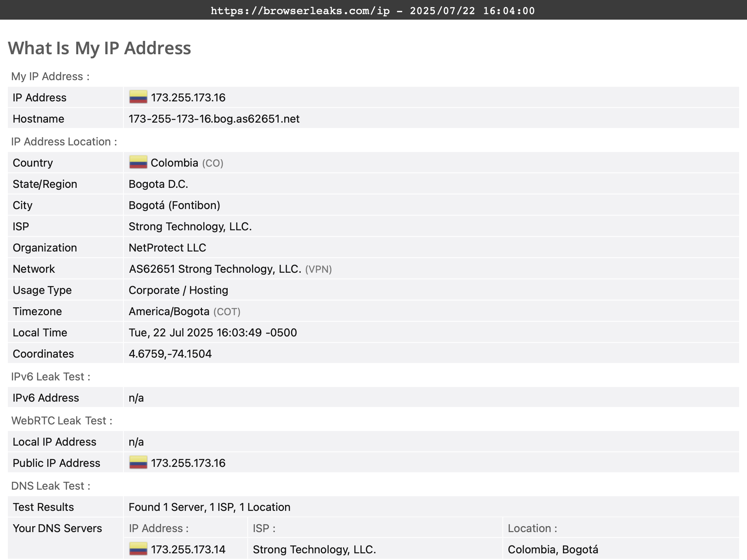Click the AS62651 Strong Technology network entry
Screen dimensions: 747x560
215,269
